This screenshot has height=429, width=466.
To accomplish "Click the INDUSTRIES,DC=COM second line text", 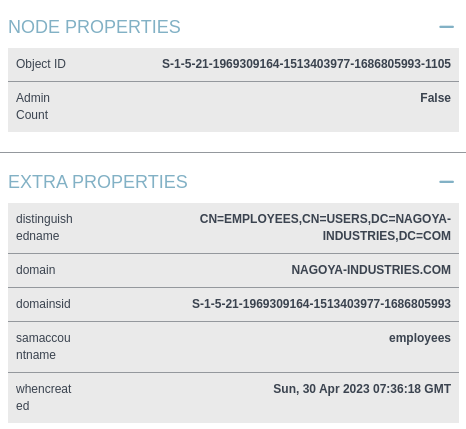I will [387, 236].
